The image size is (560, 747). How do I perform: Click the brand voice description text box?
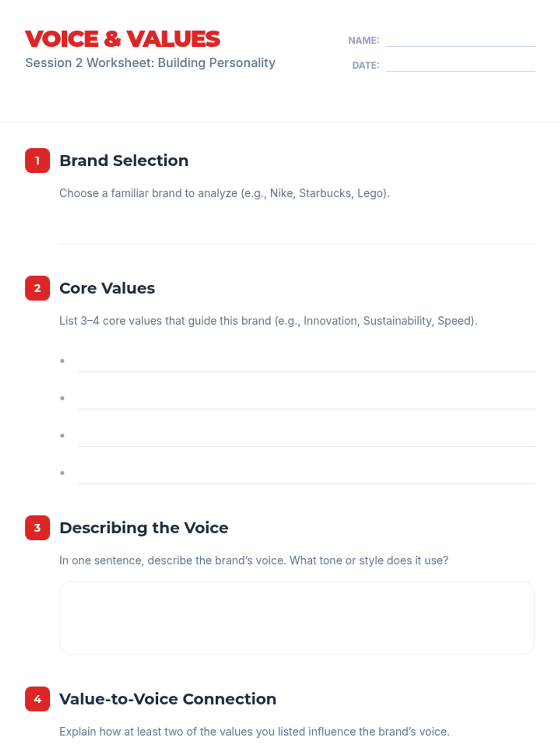click(x=297, y=618)
